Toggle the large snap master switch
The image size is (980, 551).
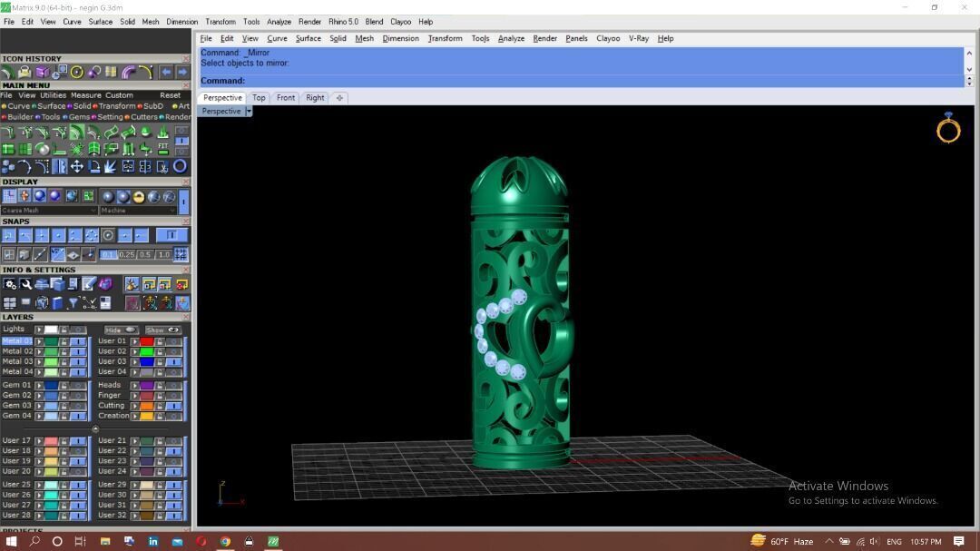click(171, 235)
